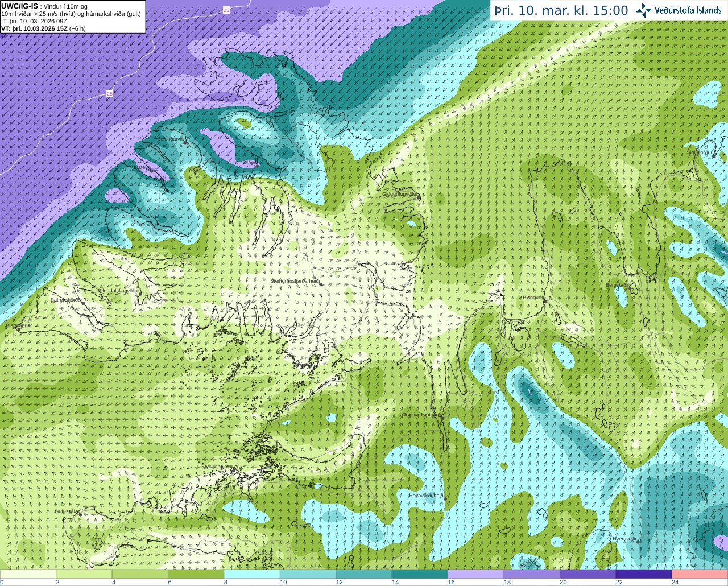Viewport: 728px width, 586px height.
Task: Click the 0–2 m/s pale yellow legend swatch
Action: 28,574
